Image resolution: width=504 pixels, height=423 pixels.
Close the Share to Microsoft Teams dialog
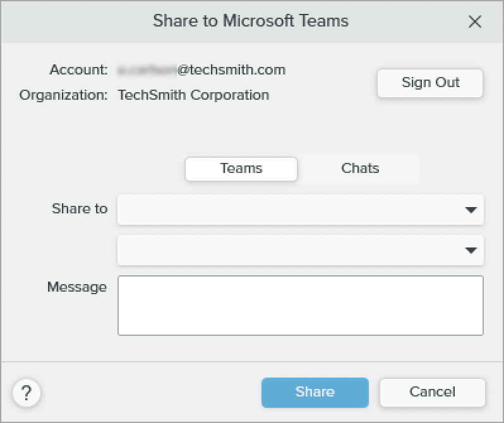(x=475, y=21)
